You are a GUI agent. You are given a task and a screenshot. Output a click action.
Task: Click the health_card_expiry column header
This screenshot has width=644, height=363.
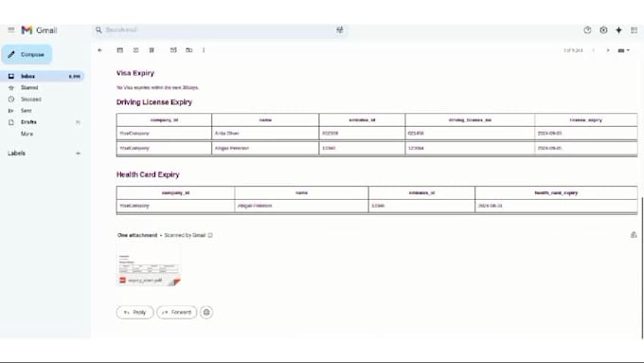556,192
